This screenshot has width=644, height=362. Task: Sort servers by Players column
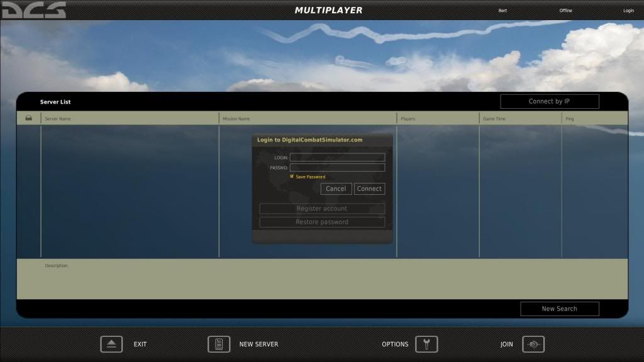437,118
